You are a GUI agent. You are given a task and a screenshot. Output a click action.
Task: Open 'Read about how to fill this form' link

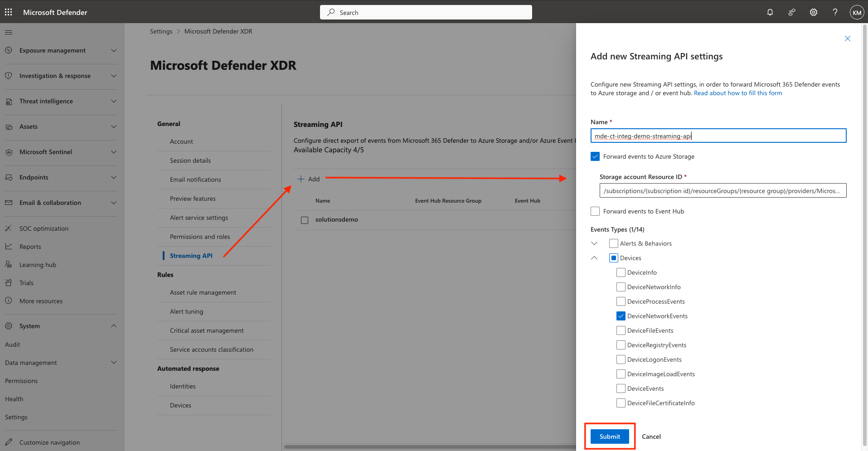coord(737,93)
